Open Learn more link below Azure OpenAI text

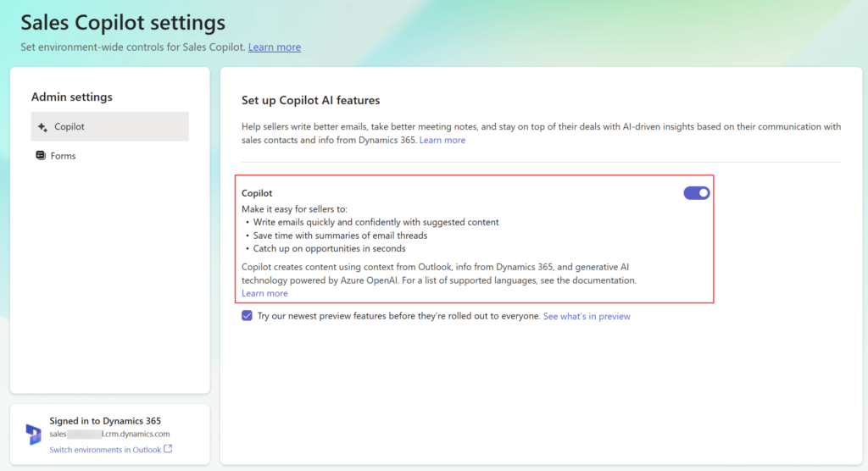[x=264, y=294]
